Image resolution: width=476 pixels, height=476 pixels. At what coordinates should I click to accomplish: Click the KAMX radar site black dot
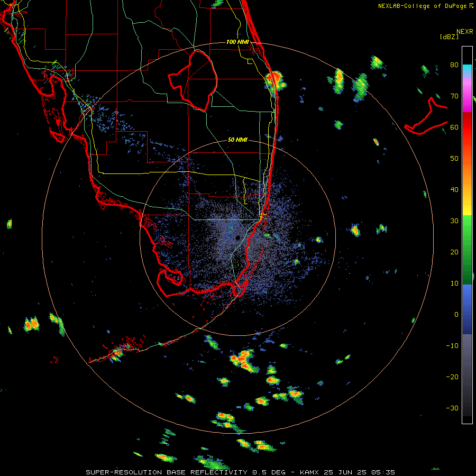(x=237, y=237)
